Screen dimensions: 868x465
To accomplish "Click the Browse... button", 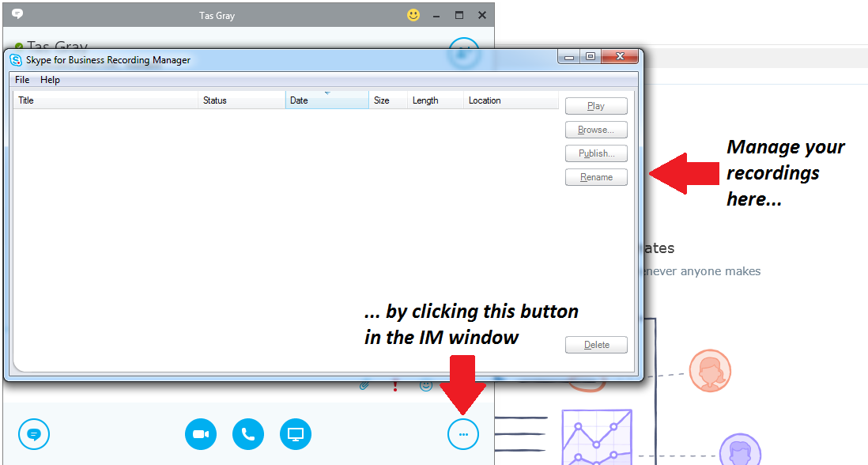I will 596,130.
